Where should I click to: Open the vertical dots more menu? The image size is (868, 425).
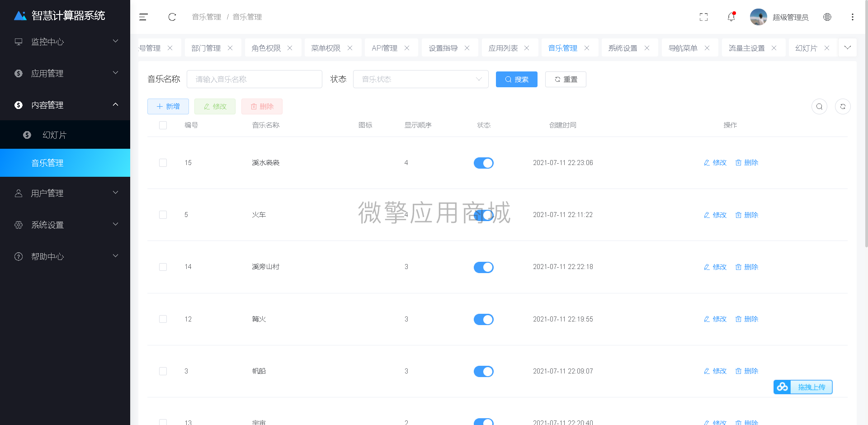pyautogui.click(x=853, y=17)
